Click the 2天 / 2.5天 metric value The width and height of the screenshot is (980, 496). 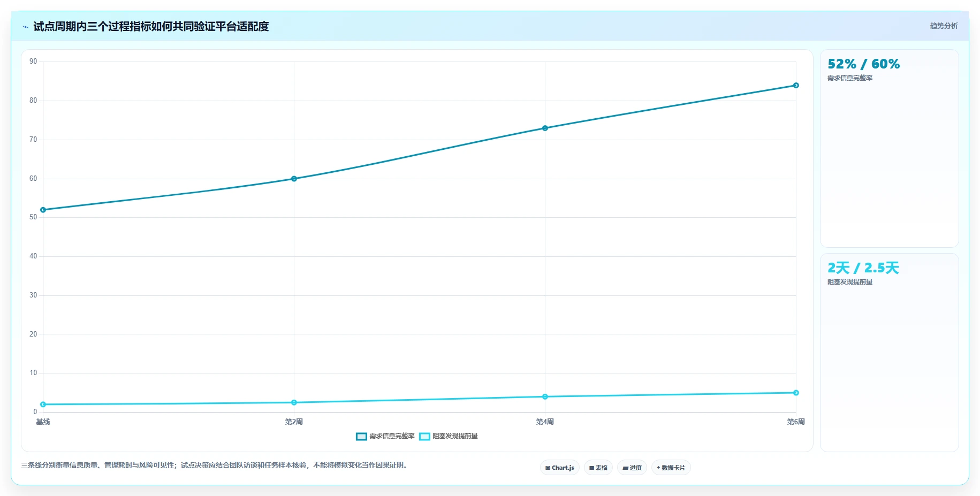tap(863, 268)
